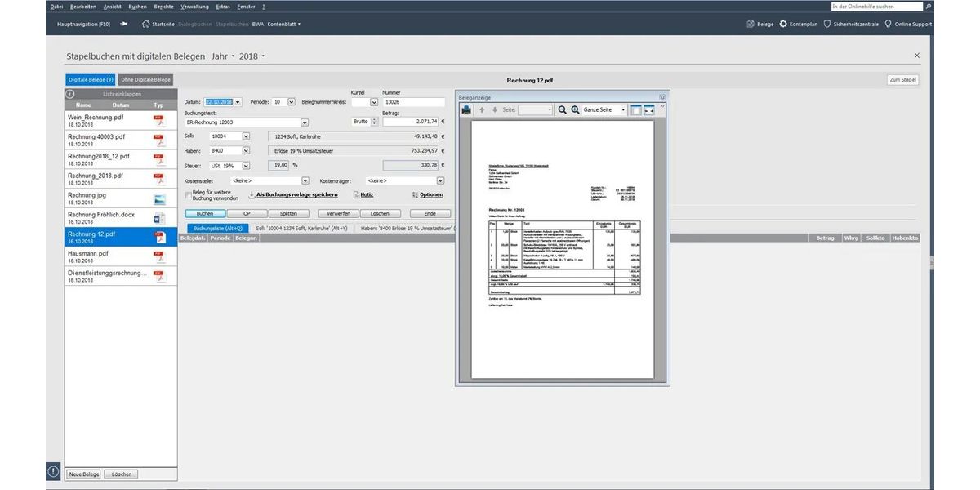Open the Ganze Seite zoom dropdown
The height and width of the screenshot is (490, 980).
point(622,109)
